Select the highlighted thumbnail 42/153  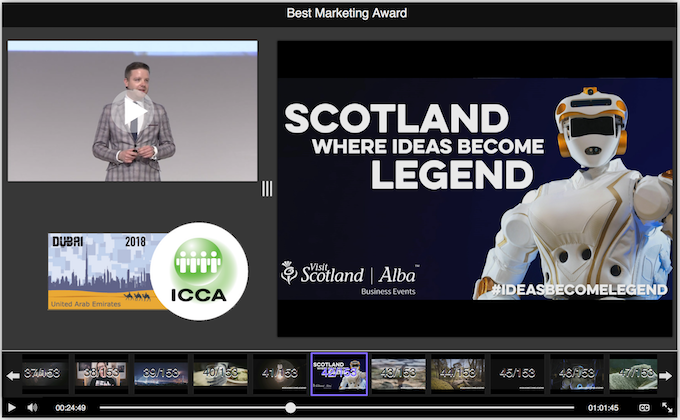point(339,374)
